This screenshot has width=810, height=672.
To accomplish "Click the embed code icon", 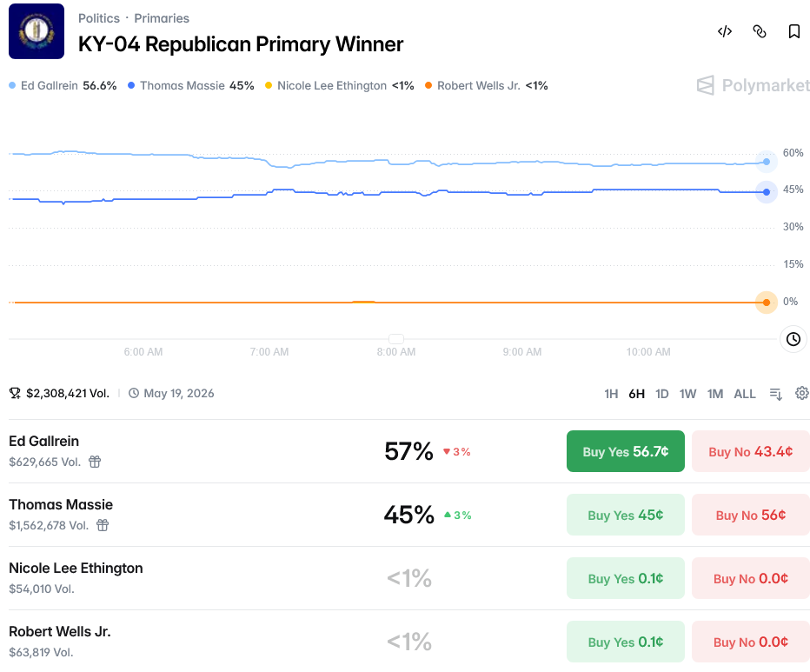I will 725,31.
